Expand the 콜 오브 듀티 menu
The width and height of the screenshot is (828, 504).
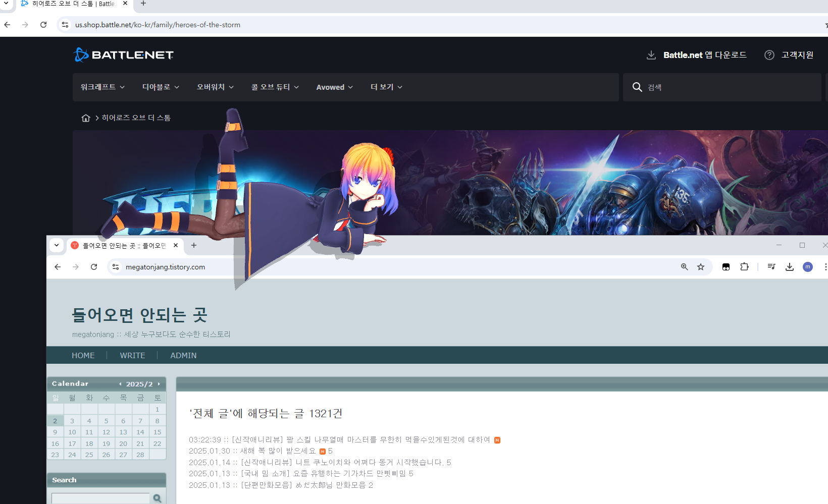(275, 87)
